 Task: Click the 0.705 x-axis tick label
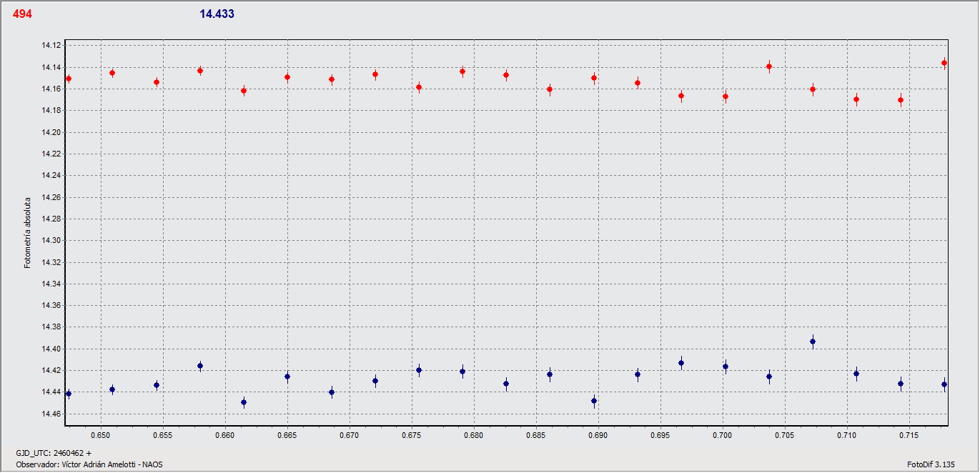[x=784, y=434]
